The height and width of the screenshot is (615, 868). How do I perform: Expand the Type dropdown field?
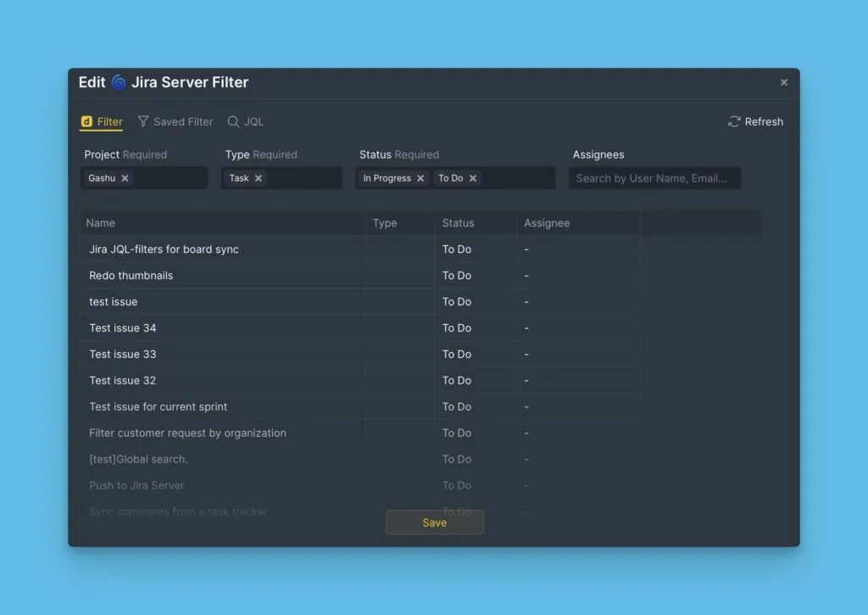point(303,178)
